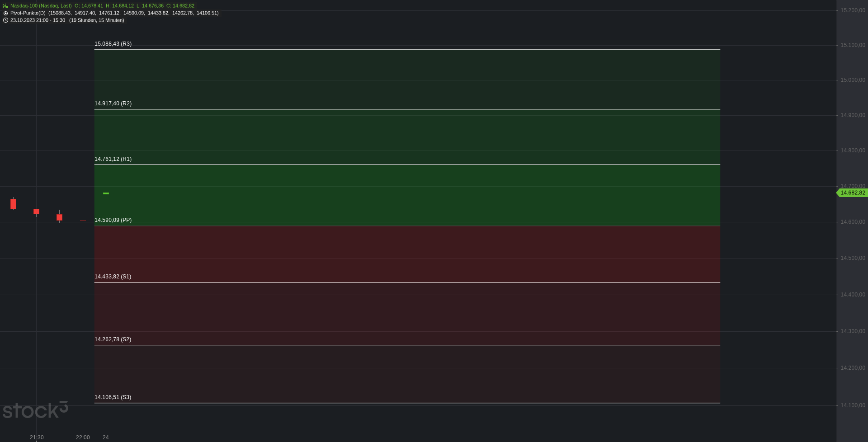Click the 23.10.2023 21:00 - 15:30 time range
The height and width of the screenshot is (442, 868).
(x=38, y=20)
